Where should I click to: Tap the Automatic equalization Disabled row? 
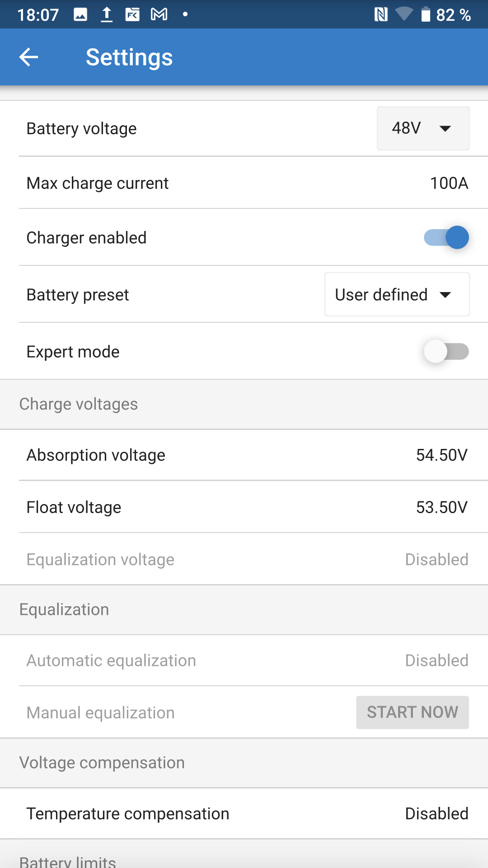[244, 660]
